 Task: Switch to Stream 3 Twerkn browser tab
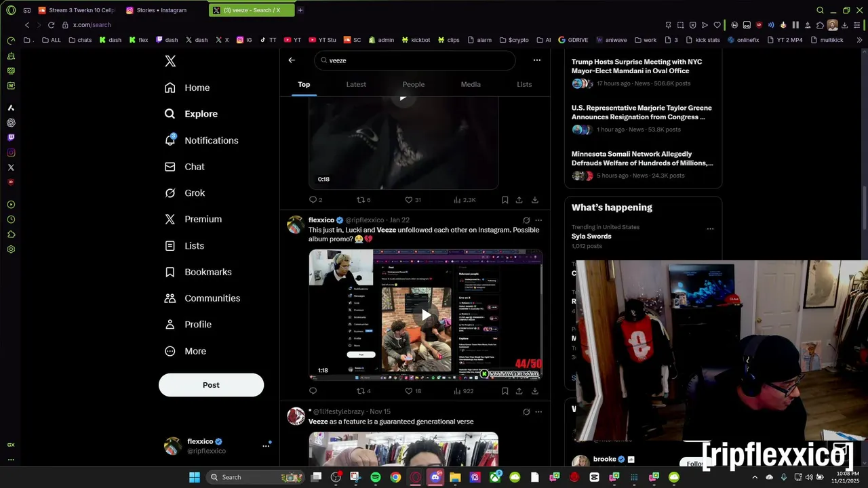tap(77, 10)
